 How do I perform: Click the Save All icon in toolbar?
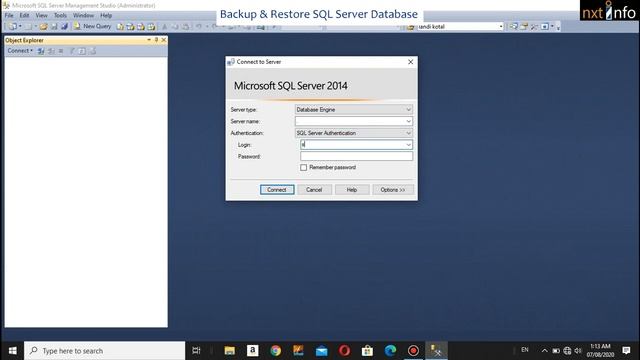click(64, 27)
